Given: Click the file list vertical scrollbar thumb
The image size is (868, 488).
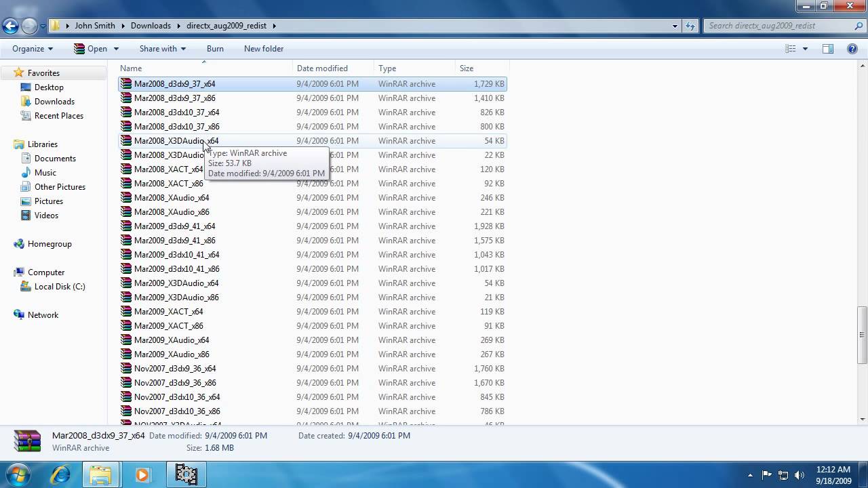Looking at the screenshot, I should click(863, 335).
